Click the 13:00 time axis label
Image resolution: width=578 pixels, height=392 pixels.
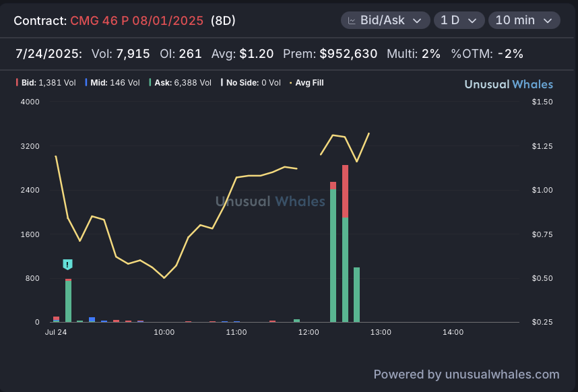point(381,332)
